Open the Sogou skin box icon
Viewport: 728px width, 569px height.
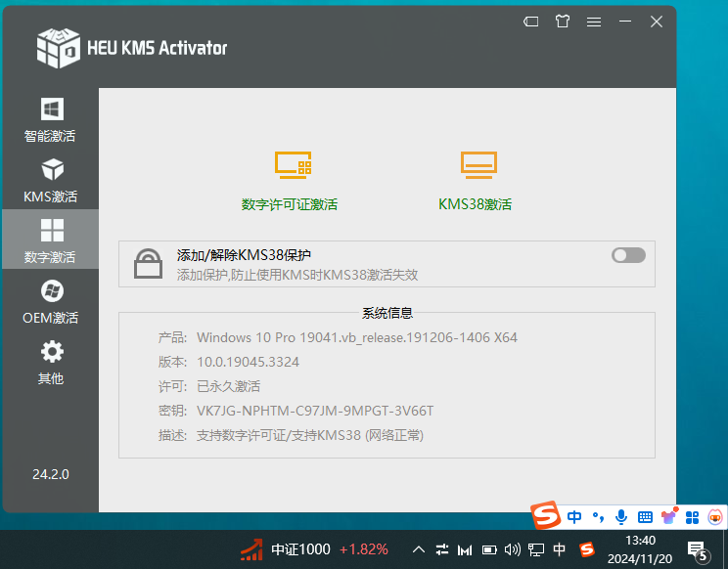(x=668, y=516)
